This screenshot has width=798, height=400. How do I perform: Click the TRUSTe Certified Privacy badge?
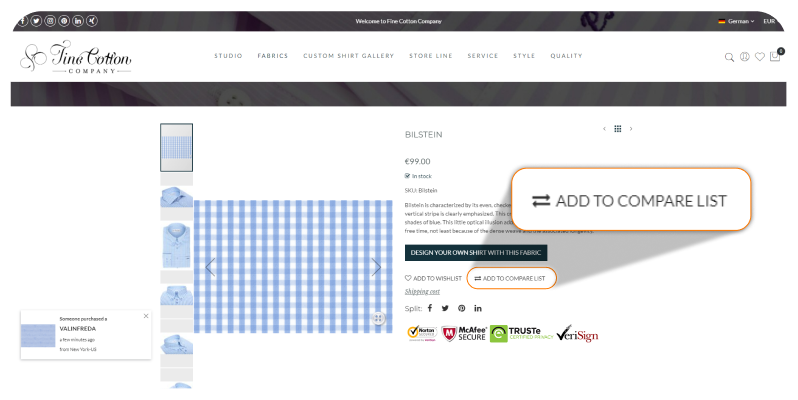click(x=522, y=333)
